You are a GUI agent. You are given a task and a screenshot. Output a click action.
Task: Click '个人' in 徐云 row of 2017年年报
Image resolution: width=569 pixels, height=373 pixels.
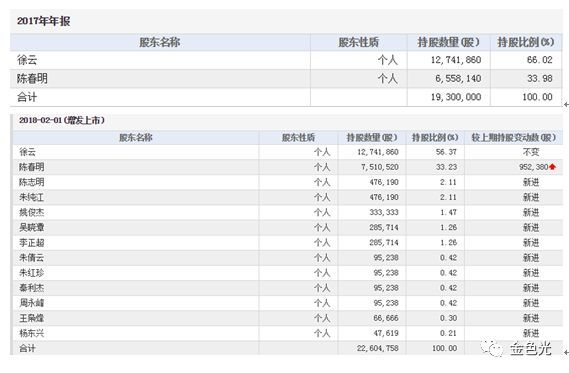click(388, 60)
